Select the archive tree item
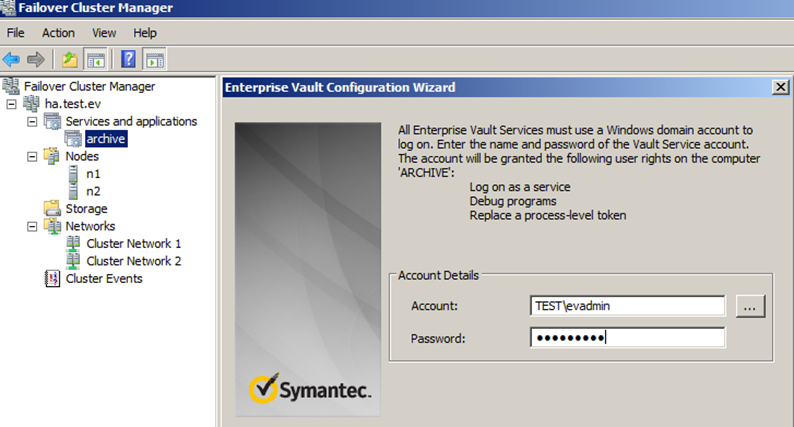Screen dimensions: 794x427 105,139
